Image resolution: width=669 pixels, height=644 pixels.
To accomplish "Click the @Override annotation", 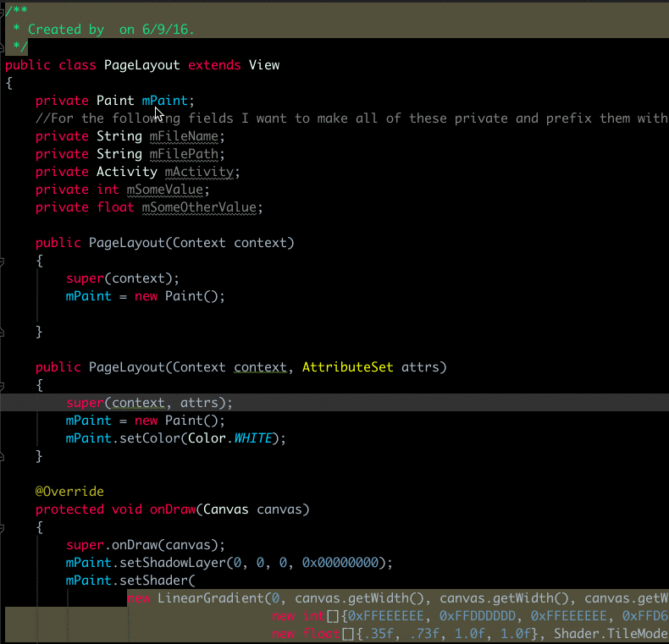I will pyautogui.click(x=69, y=492).
